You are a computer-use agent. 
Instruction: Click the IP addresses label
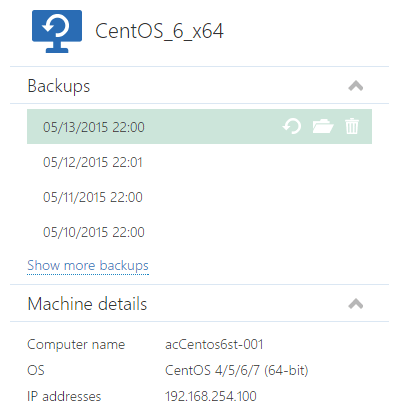click(64, 396)
